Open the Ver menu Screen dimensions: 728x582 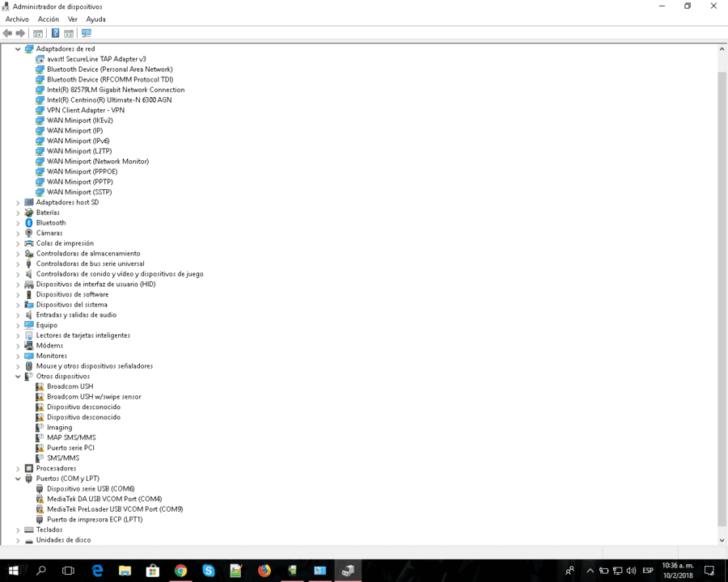click(73, 19)
